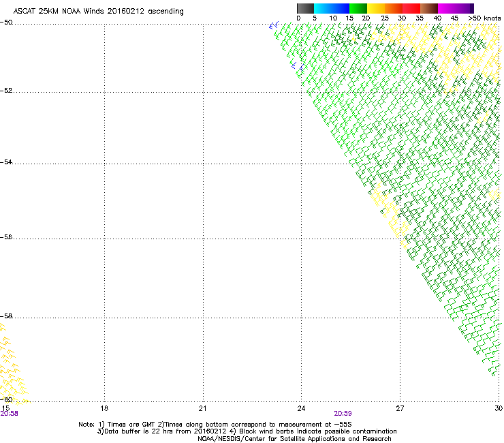The image size is (504, 443).
Task: Click the '27' longitude axis label
Action: click(400, 408)
